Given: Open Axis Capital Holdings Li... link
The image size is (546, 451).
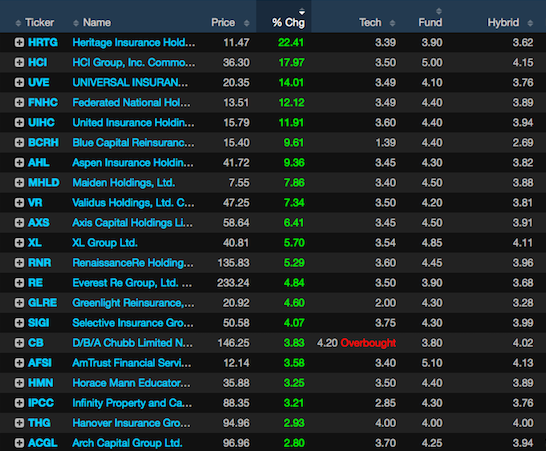Looking at the screenshot, I should click(133, 223).
